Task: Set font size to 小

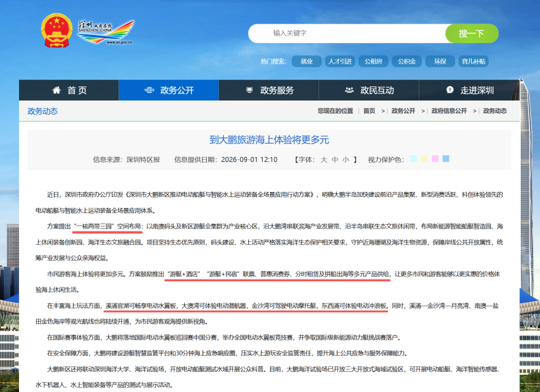Action: click(x=346, y=159)
